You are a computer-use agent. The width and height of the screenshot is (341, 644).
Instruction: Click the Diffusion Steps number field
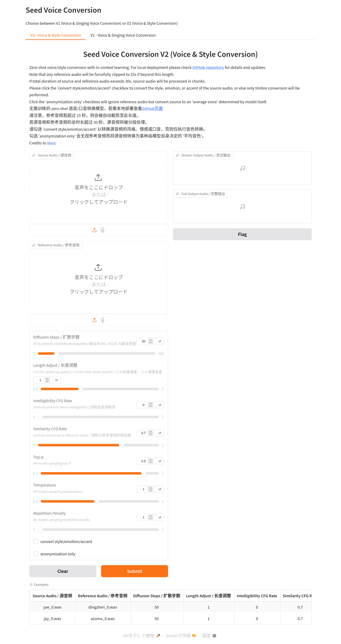coord(143,341)
